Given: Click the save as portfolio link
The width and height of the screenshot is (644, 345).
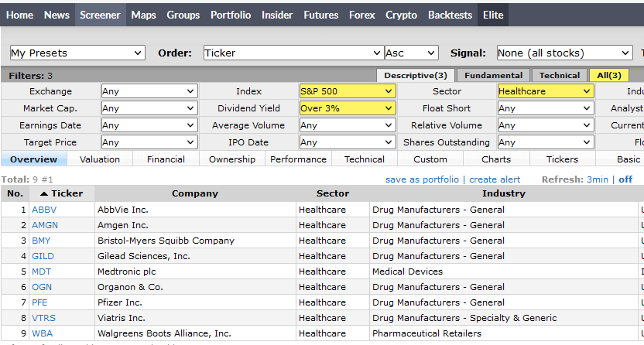Looking at the screenshot, I should point(422,179).
